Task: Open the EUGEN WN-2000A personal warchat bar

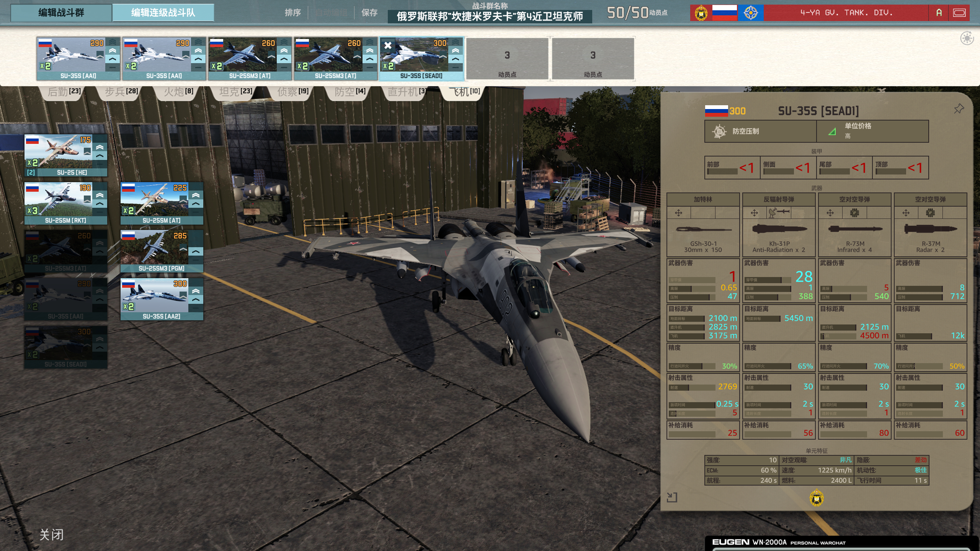Action: (842, 543)
